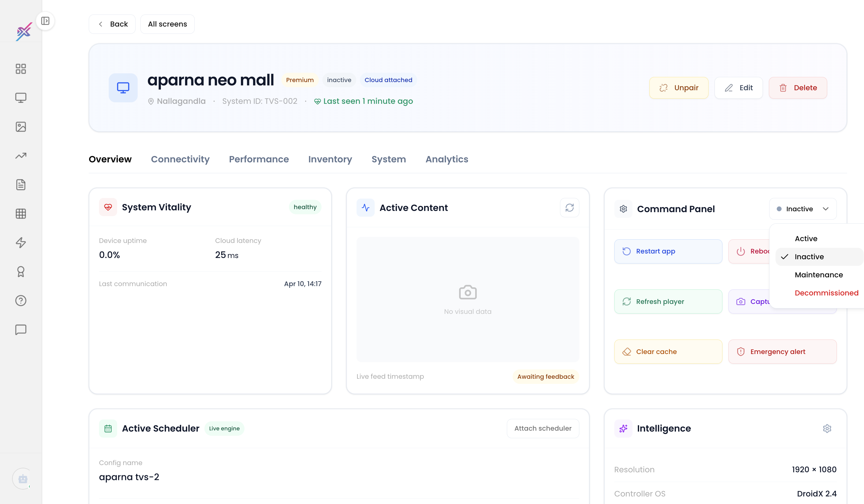Select Active from status dropdown
Viewport: 864px width, 504px height.
[x=819, y=239]
